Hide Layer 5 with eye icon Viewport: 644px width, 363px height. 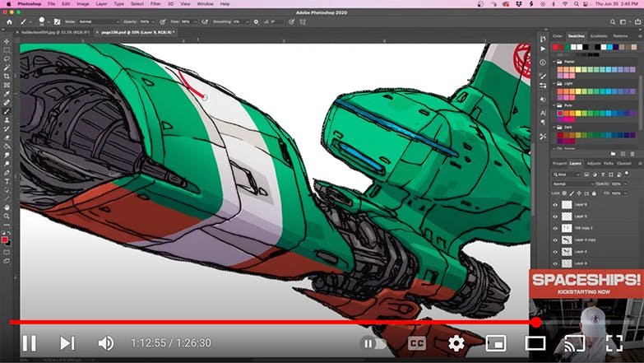[555, 216]
